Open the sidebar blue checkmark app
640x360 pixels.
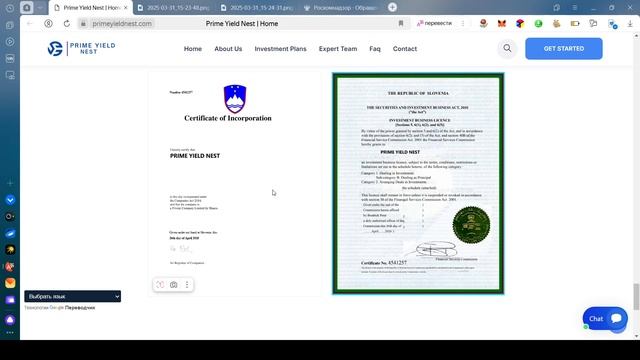click(x=10, y=200)
